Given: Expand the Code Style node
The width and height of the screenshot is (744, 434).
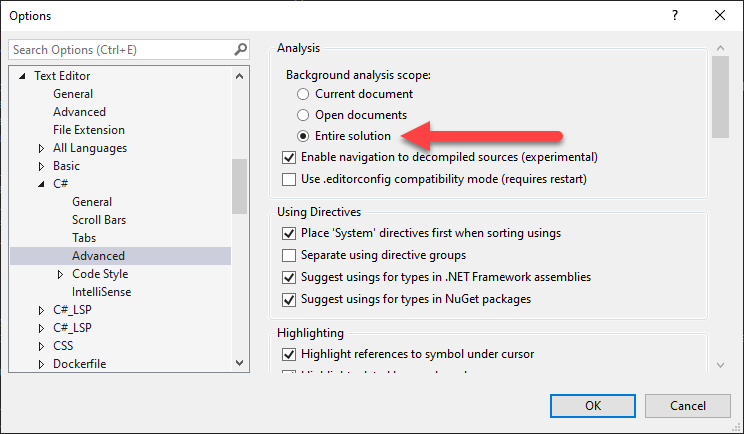Looking at the screenshot, I should (x=60, y=274).
